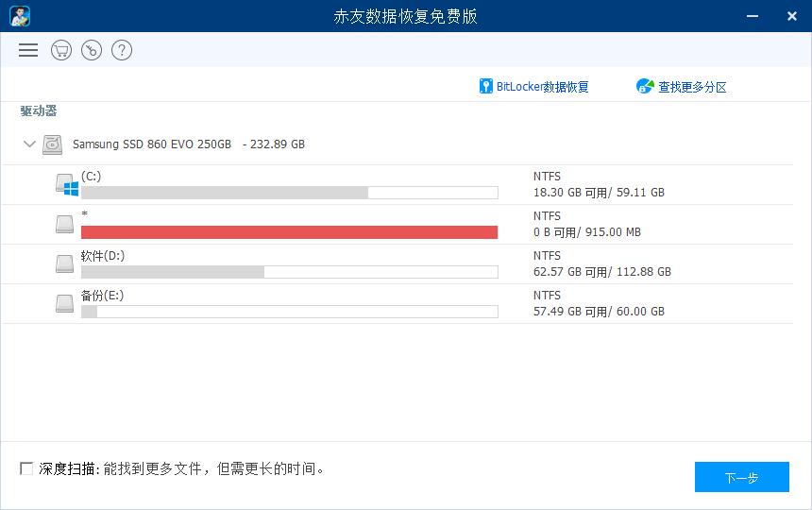
Task: Click the C: drive usage bar
Action: [290, 193]
